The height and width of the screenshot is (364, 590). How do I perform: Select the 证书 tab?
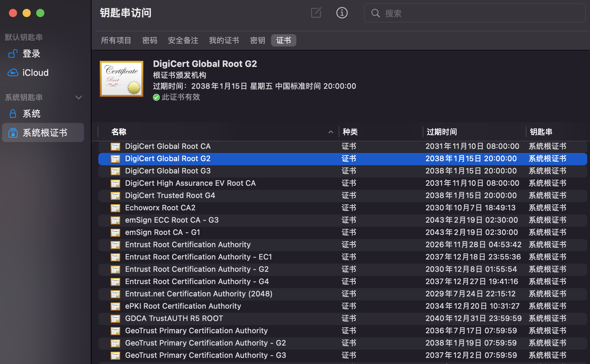283,40
